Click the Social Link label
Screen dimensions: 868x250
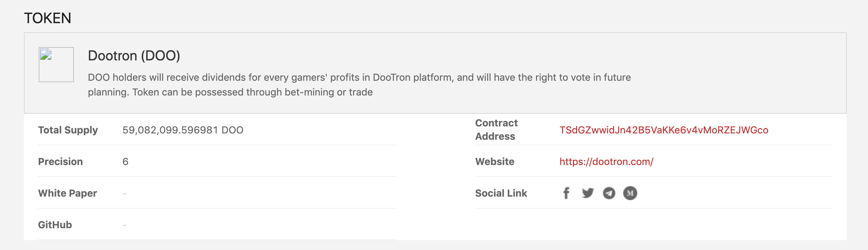pyautogui.click(x=501, y=193)
